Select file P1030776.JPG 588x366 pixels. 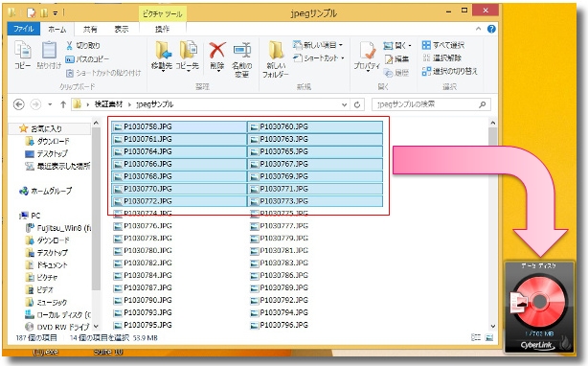pyautogui.click(x=143, y=226)
